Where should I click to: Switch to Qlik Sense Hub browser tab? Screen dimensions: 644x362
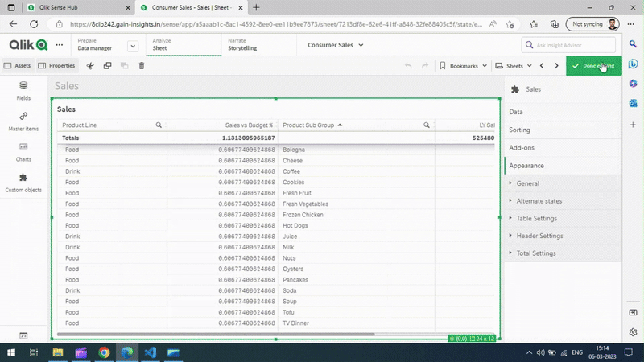coord(78,8)
